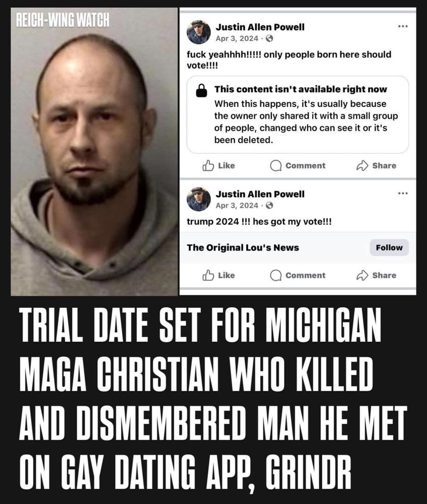The image size is (427, 504).
Task: Click the Like thumbs-up icon on first post
Action: coord(208,165)
